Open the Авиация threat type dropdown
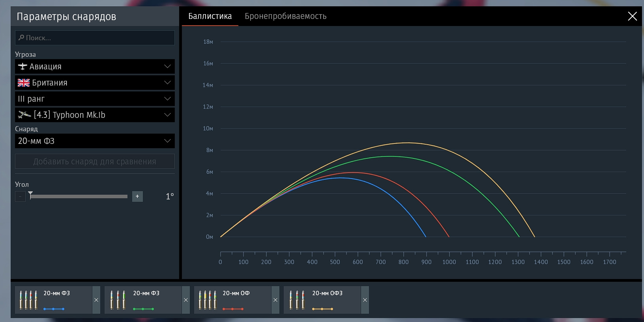The image size is (644, 322). [95, 67]
